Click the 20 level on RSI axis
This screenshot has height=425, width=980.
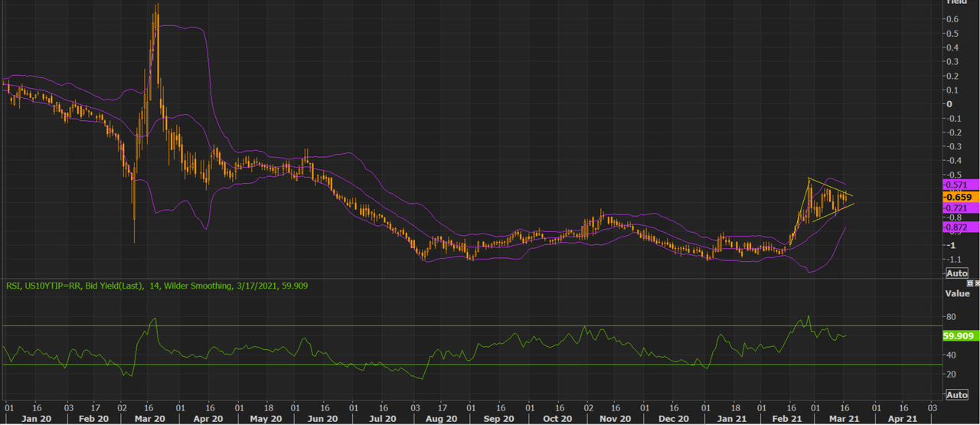pos(949,374)
